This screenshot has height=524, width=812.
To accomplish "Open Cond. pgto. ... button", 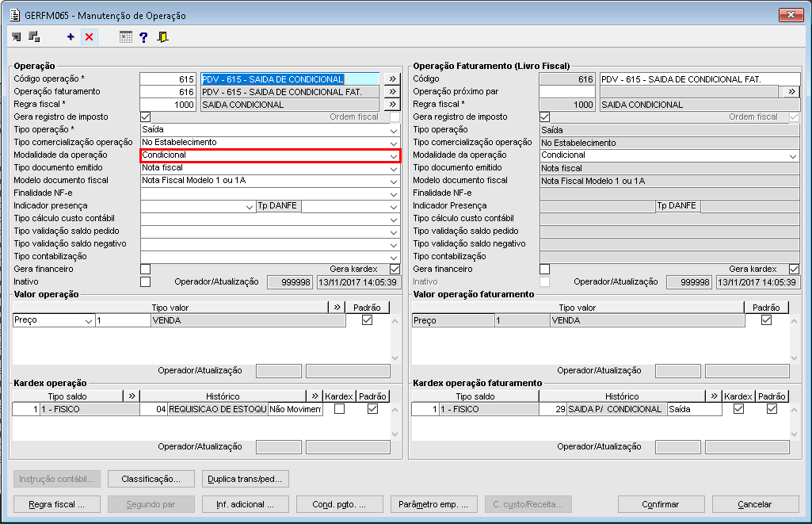I will click(x=340, y=504).
